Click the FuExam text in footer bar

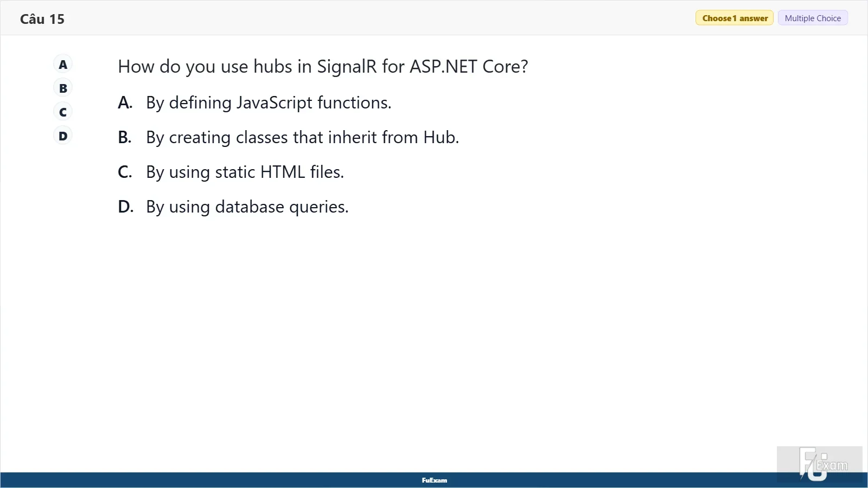point(435,480)
